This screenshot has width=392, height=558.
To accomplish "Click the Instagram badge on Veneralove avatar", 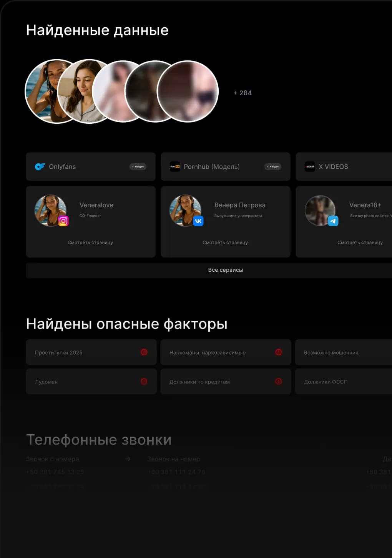I will point(63,221).
